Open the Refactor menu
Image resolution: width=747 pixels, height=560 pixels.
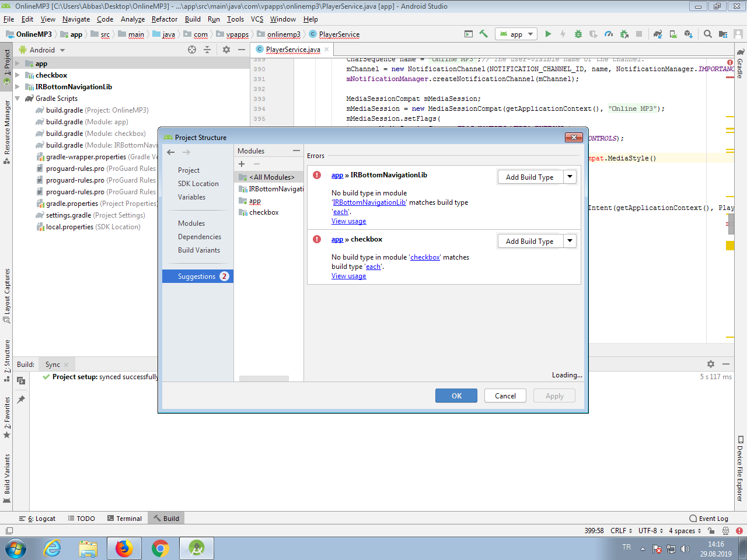click(165, 19)
